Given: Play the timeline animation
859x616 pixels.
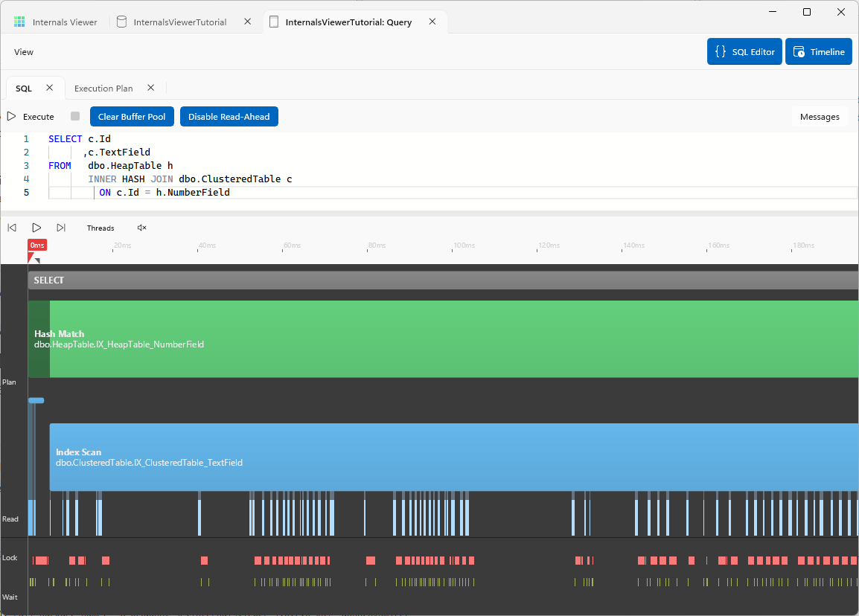Looking at the screenshot, I should pyautogui.click(x=36, y=228).
